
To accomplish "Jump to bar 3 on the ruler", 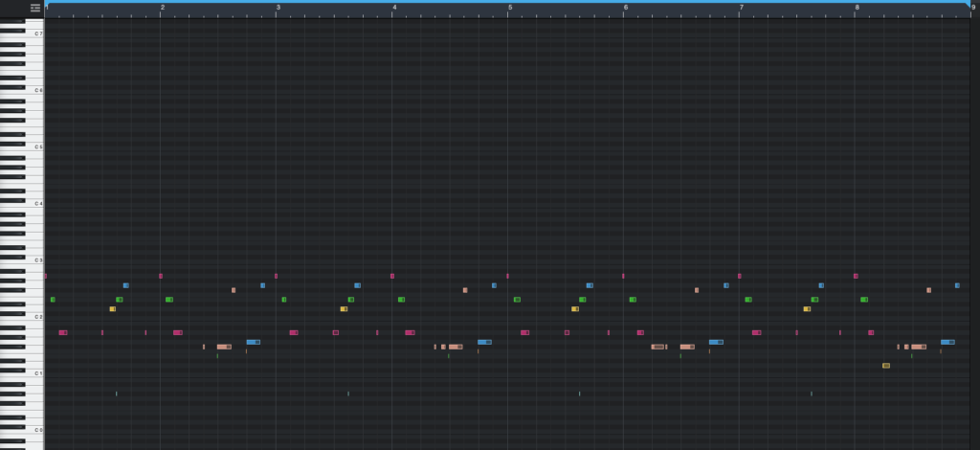I will (277, 10).
